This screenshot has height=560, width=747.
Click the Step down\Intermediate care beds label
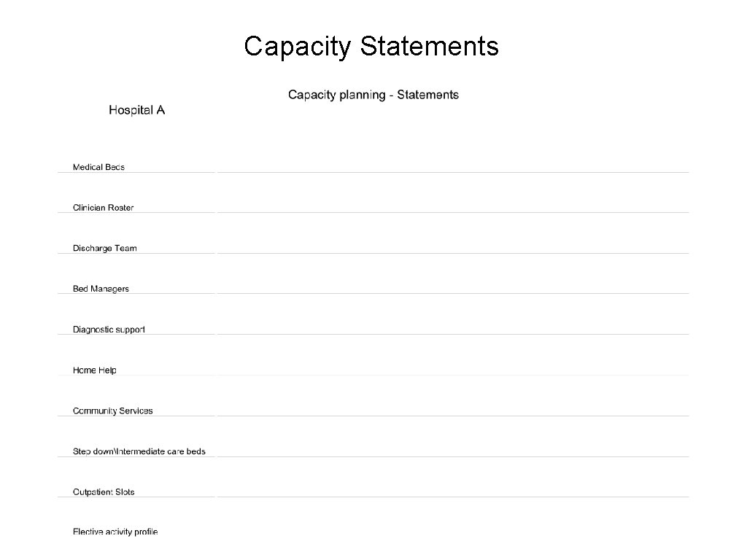[139, 451]
